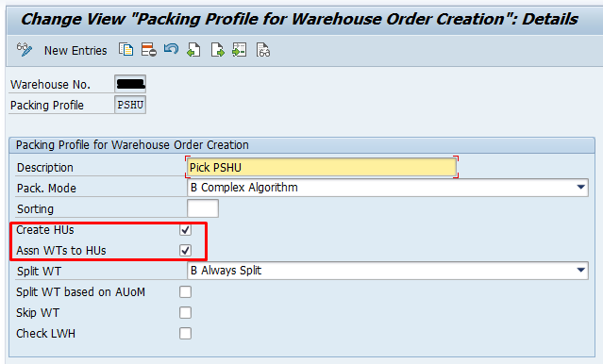Click the Sorting input field
The image size is (603, 364).
click(x=203, y=208)
